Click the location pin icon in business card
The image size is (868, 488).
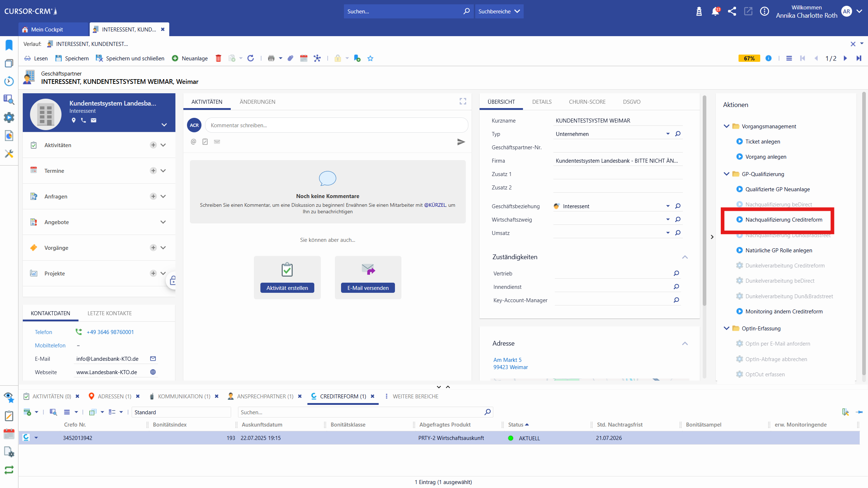(x=74, y=120)
